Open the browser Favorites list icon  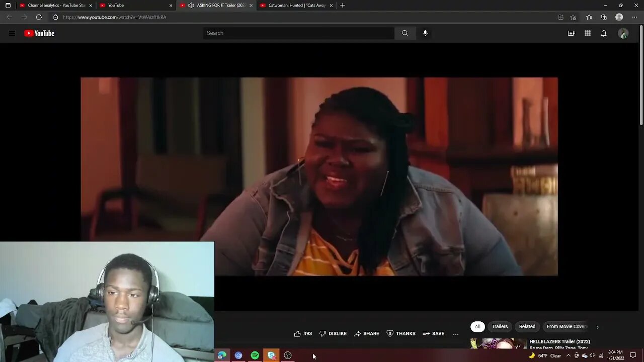pyautogui.click(x=589, y=17)
